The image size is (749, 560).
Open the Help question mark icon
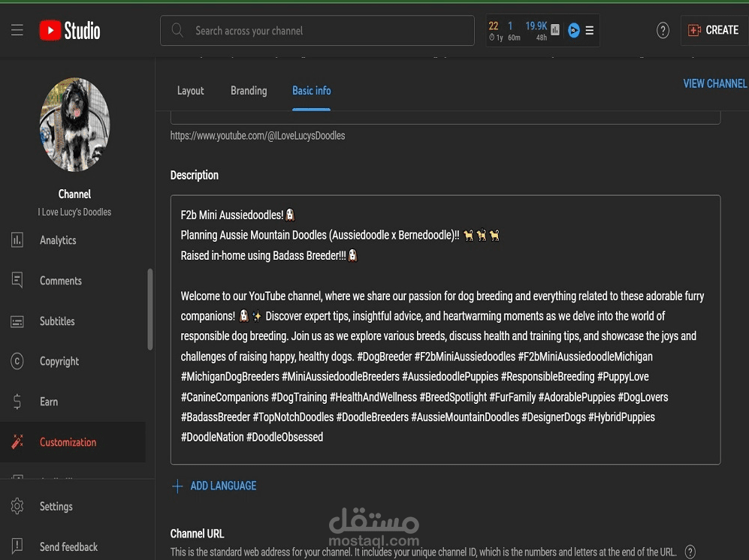pyautogui.click(x=663, y=31)
